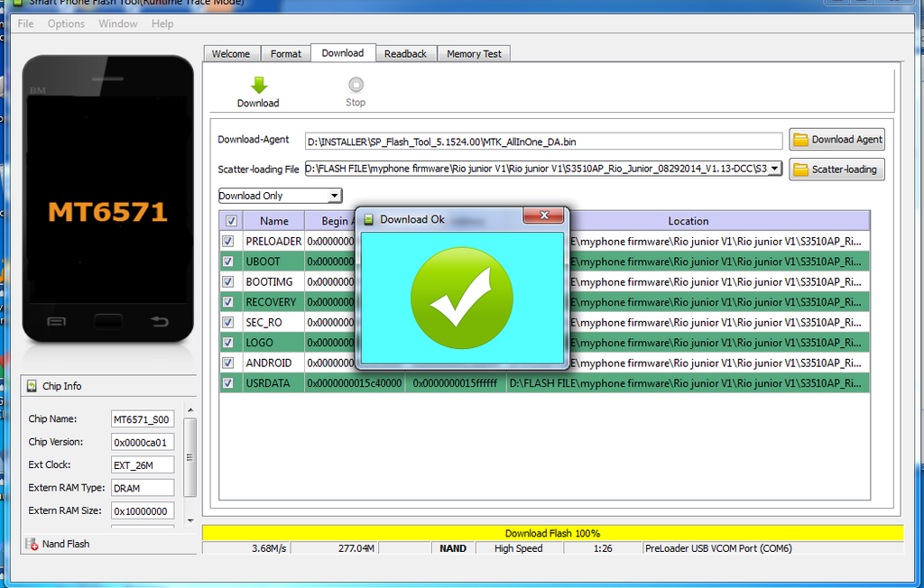Click the Stop icon

pyautogui.click(x=356, y=85)
